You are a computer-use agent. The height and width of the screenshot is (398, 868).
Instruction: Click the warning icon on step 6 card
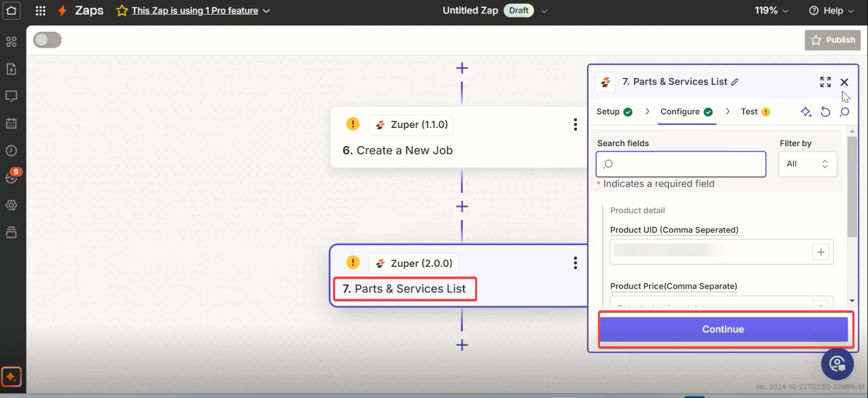353,124
